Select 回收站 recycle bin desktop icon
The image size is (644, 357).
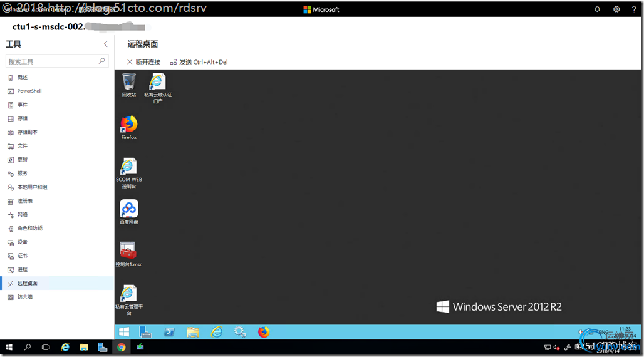pos(129,85)
